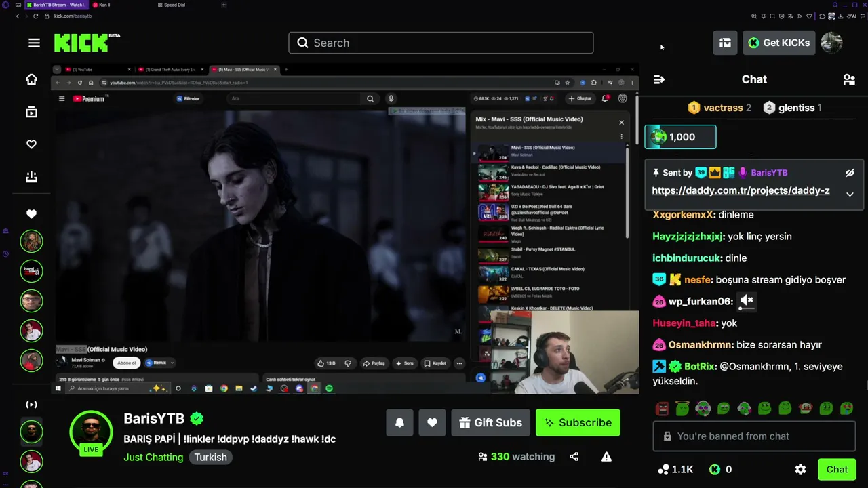The image size is (868, 488).
Task: Open XxgorkemxX's chat username
Action: click(x=683, y=215)
